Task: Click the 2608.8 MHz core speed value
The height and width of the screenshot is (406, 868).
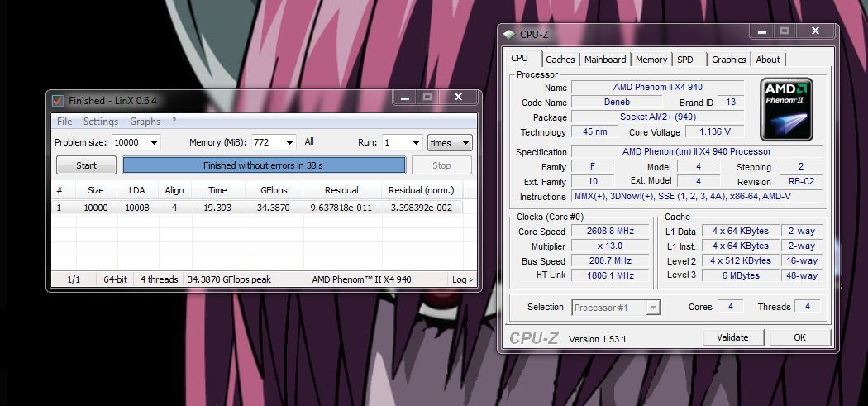Action: tap(611, 231)
